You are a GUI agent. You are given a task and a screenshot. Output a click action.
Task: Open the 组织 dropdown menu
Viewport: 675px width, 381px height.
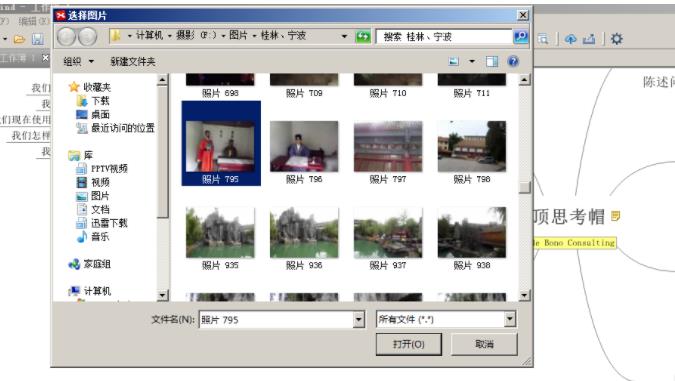(78, 62)
